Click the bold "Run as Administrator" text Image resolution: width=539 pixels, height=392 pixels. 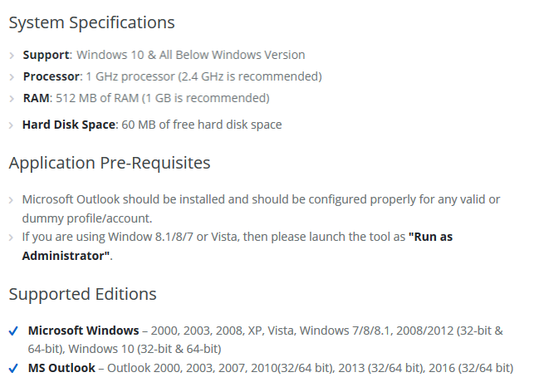429,237
